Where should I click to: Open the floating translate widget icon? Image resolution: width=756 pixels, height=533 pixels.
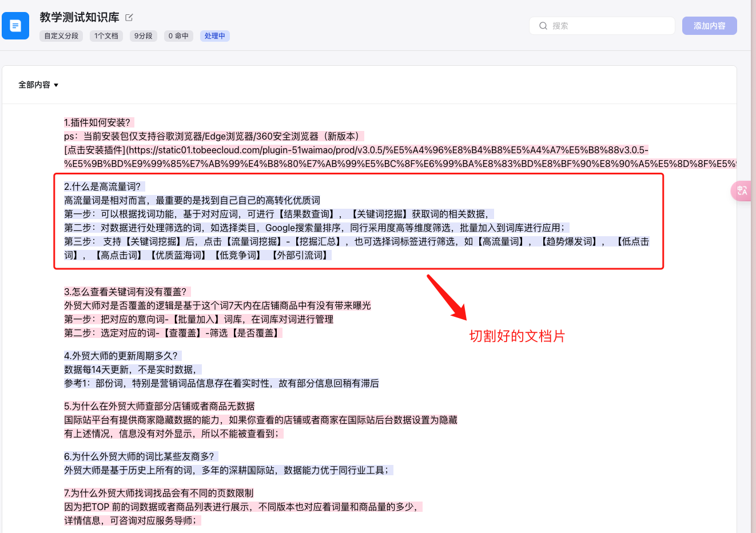coord(742,190)
